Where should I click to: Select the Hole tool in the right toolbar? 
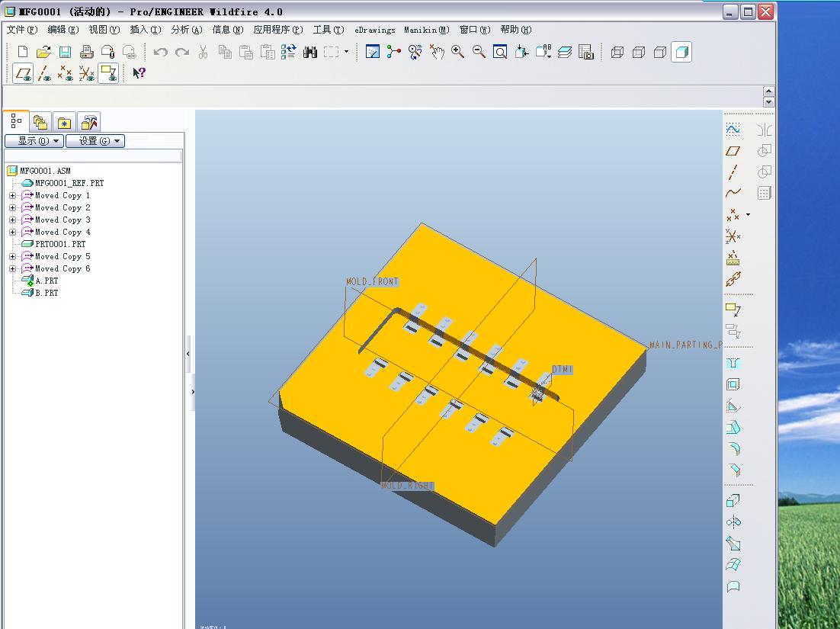coord(733,364)
